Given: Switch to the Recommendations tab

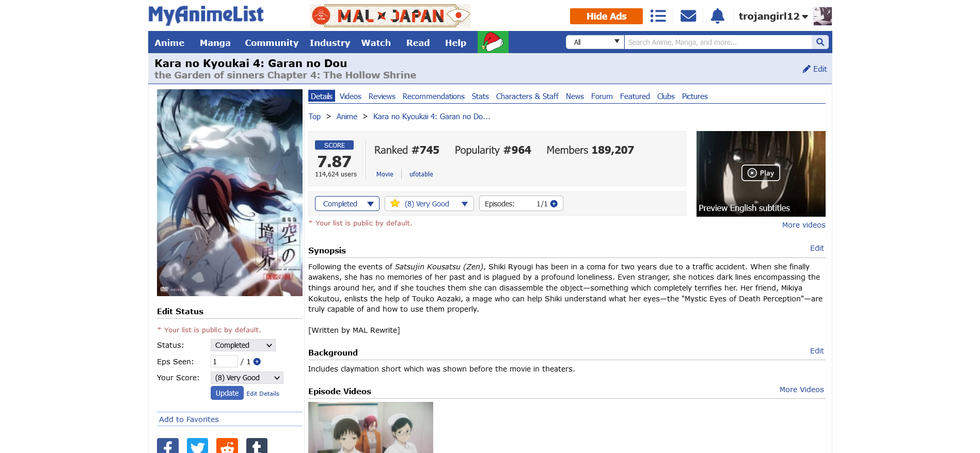Looking at the screenshot, I should pyautogui.click(x=434, y=96).
